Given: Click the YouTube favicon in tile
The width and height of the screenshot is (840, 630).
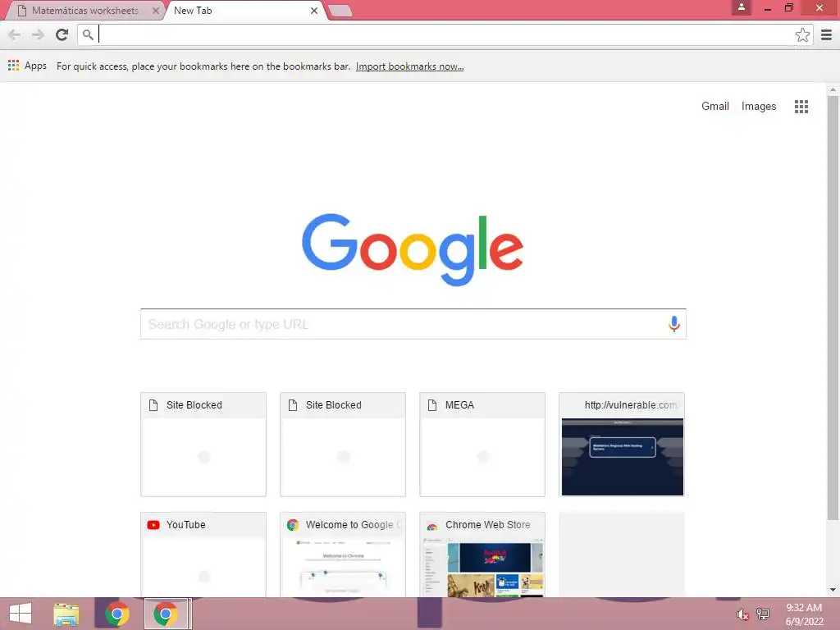Looking at the screenshot, I should [x=153, y=524].
